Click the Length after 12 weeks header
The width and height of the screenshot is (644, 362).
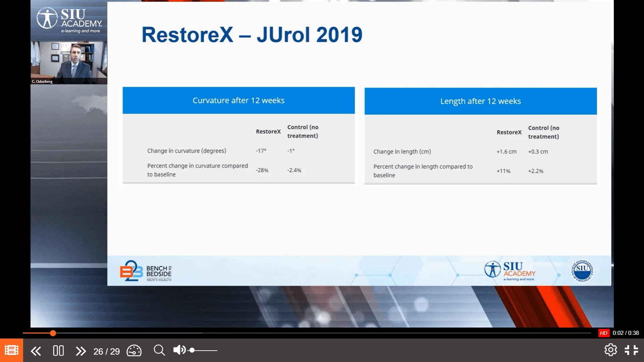[x=480, y=101]
